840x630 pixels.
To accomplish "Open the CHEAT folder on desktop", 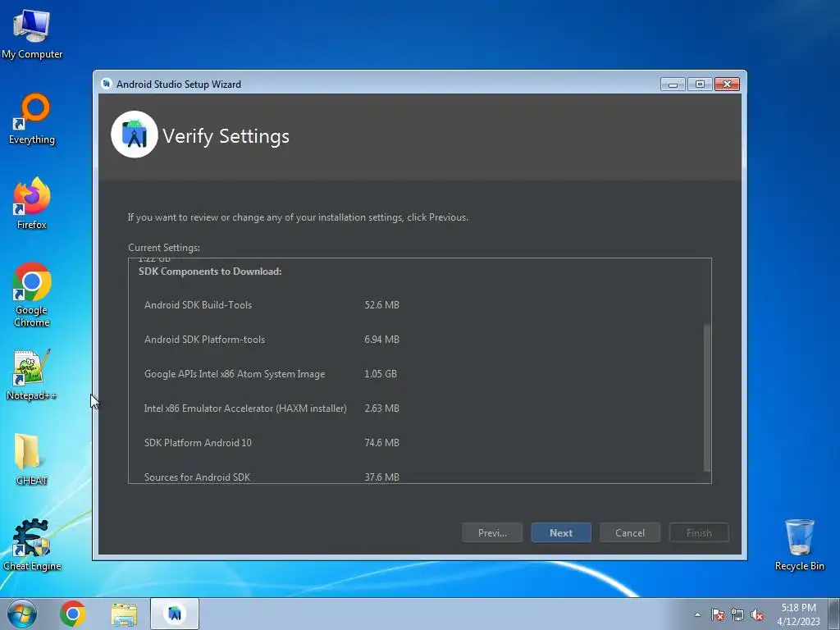I will point(32,459).
